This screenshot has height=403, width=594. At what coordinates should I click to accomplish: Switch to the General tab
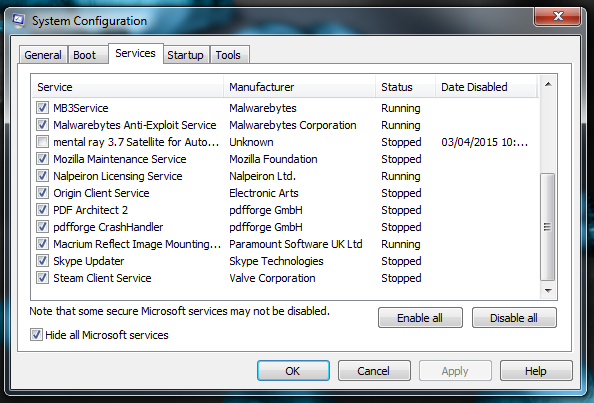(x=43, y=55)
